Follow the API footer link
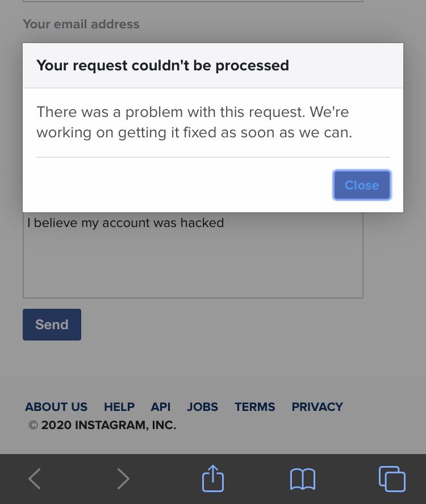Viewport: 426px width, 504px height. (161, 407)
